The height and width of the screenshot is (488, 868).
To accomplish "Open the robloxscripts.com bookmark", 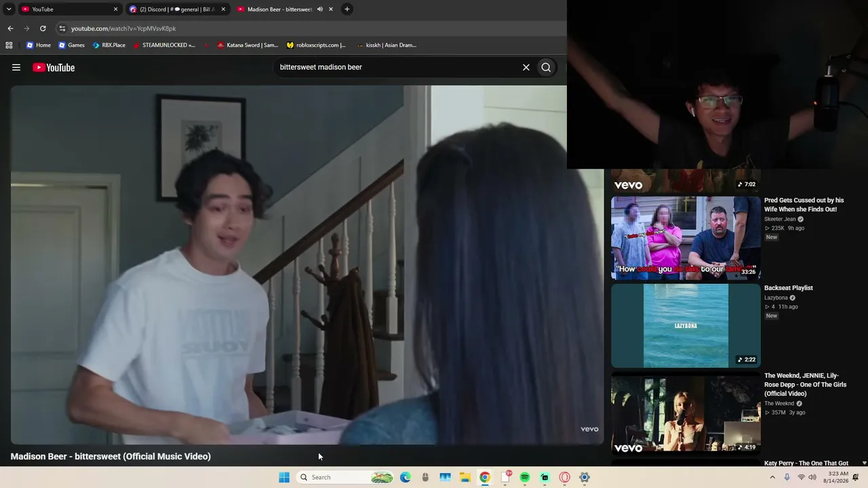I will pos(316,45).
